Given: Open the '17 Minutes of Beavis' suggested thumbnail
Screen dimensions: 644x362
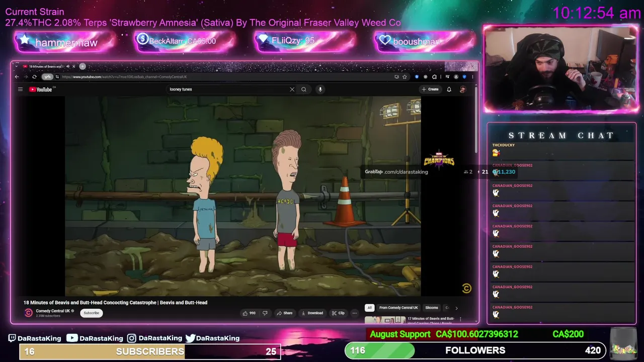Looking at the screenshot, I should 385,319.
